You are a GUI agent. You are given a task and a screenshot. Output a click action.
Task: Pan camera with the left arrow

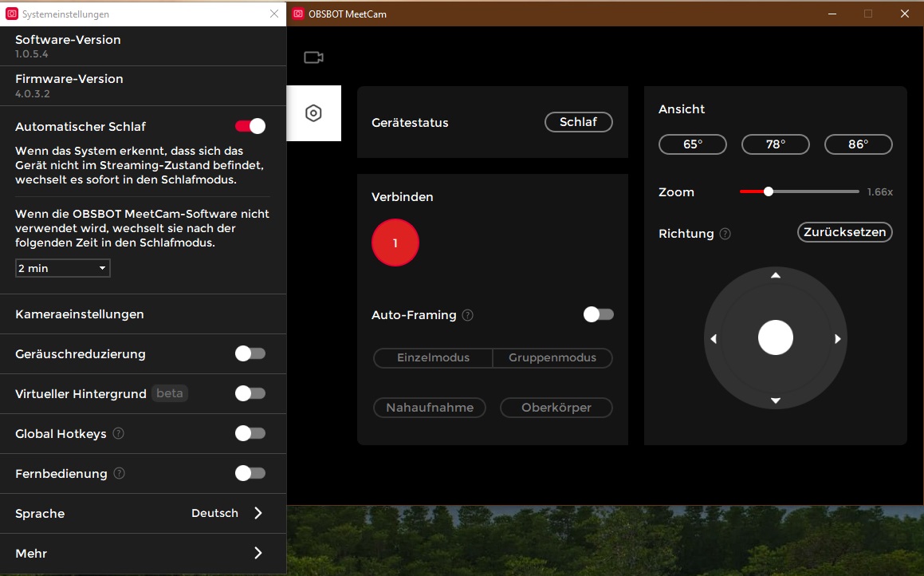point(714,339)
